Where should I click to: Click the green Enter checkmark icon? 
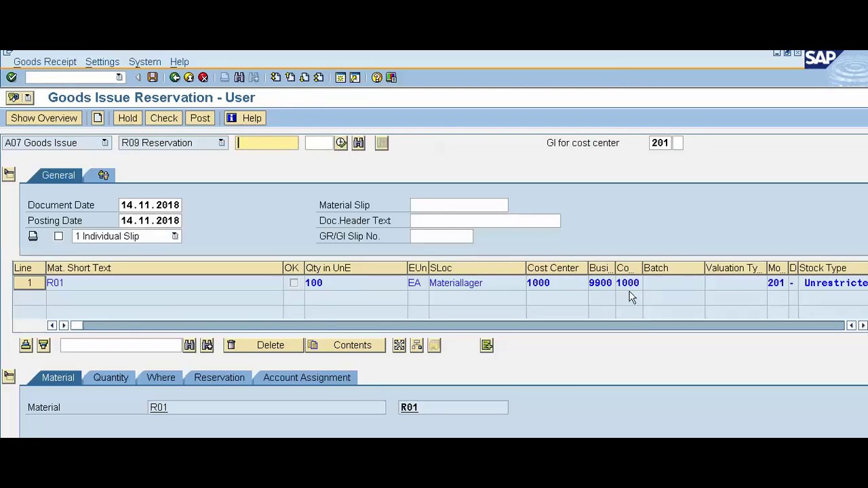pyautogui.click(x=12, y=77)
